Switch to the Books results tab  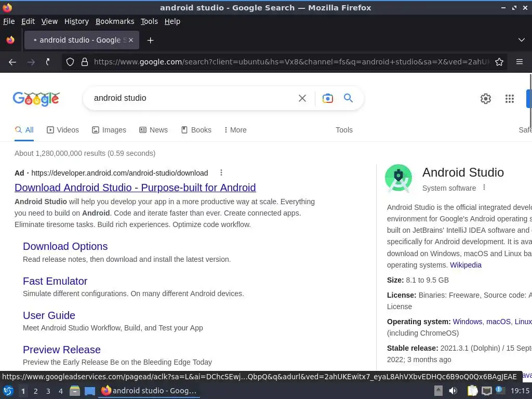196,130
